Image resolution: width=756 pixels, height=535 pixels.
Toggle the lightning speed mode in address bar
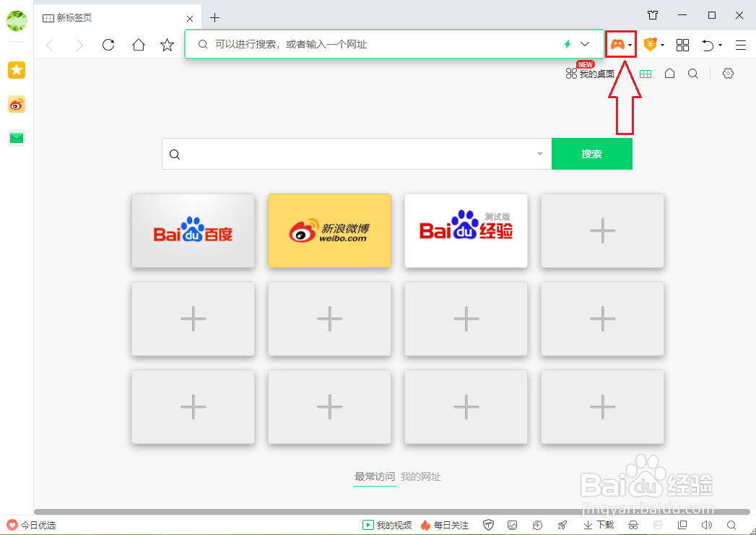point(566,44)
